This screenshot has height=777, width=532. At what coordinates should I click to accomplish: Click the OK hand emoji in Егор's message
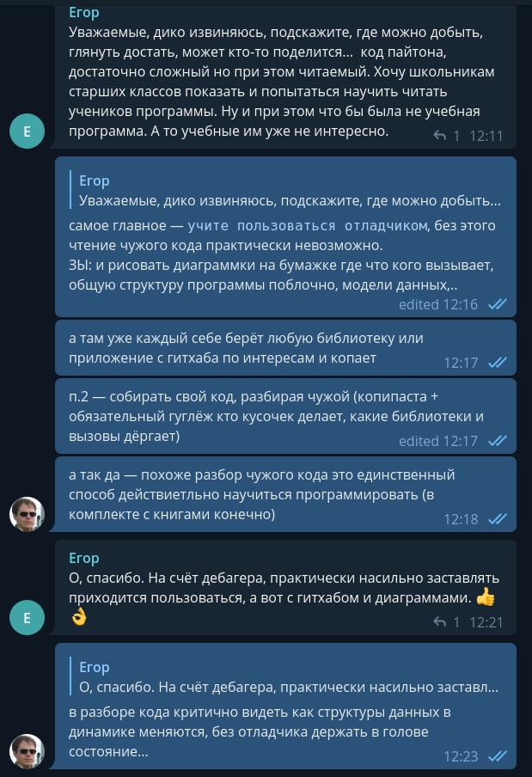(x=79, y=617)
